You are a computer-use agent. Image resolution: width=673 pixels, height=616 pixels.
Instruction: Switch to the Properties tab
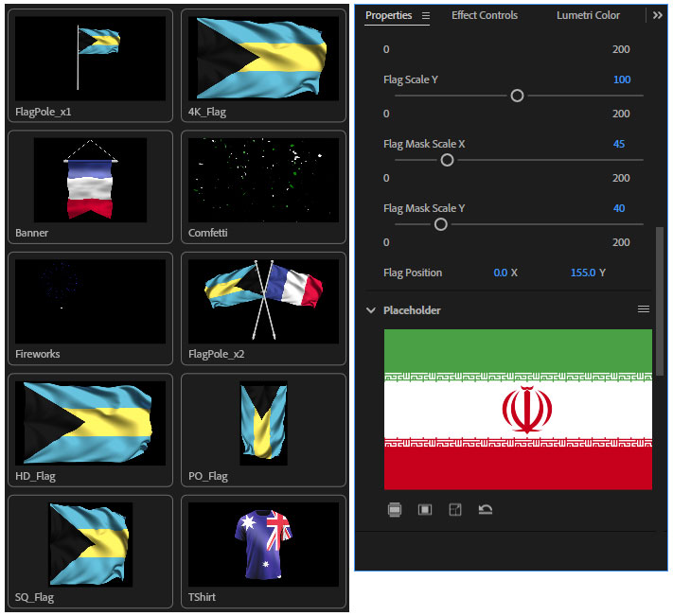(388, 15)
